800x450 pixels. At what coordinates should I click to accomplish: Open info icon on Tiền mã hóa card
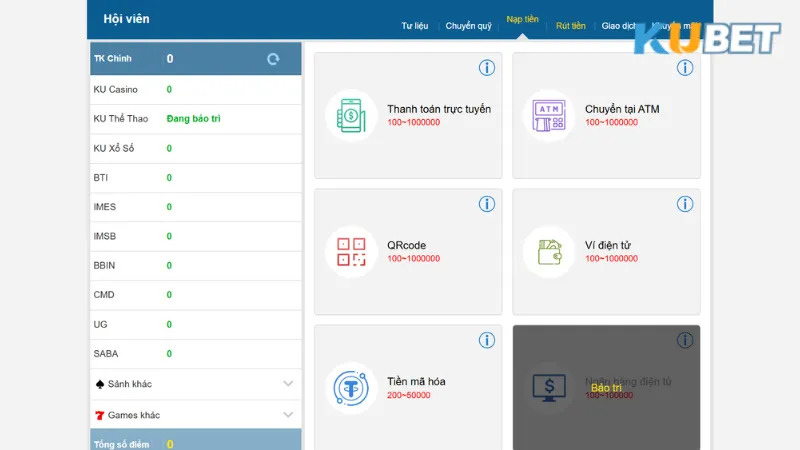point(487,340)
